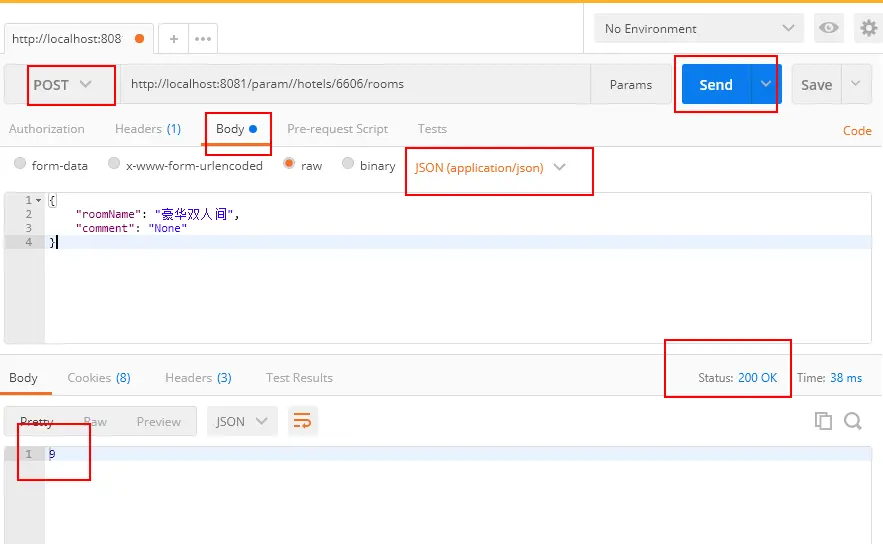This screenshot has width=883, height=544.
Task: Select form-data body type
Action: point(20,163)
